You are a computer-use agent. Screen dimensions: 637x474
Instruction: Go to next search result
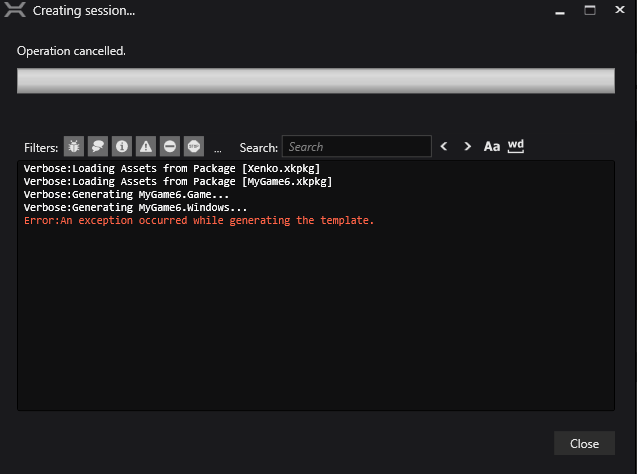468,146
